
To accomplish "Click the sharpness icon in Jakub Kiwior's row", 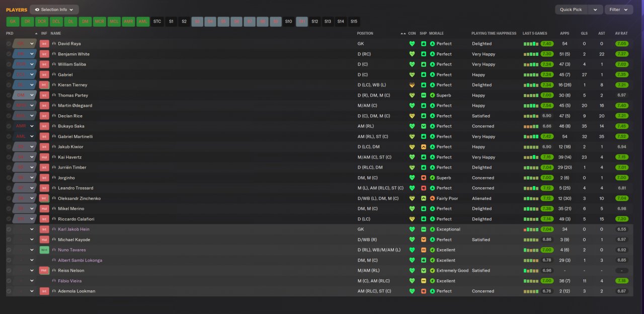I will pos(424,147).
